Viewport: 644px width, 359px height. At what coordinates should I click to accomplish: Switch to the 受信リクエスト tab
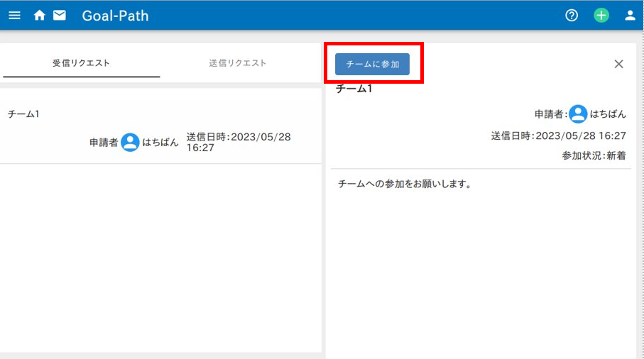pyautogui.click(x=82, y=63)
